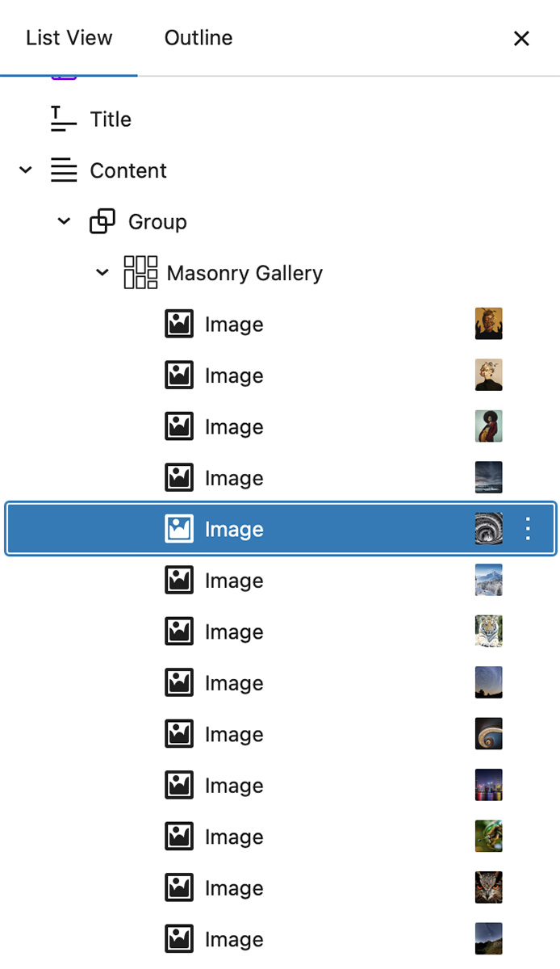Screen dimensions: 560x969
Task: Select the Masonry Gallery block row
Action: point(244,273)
